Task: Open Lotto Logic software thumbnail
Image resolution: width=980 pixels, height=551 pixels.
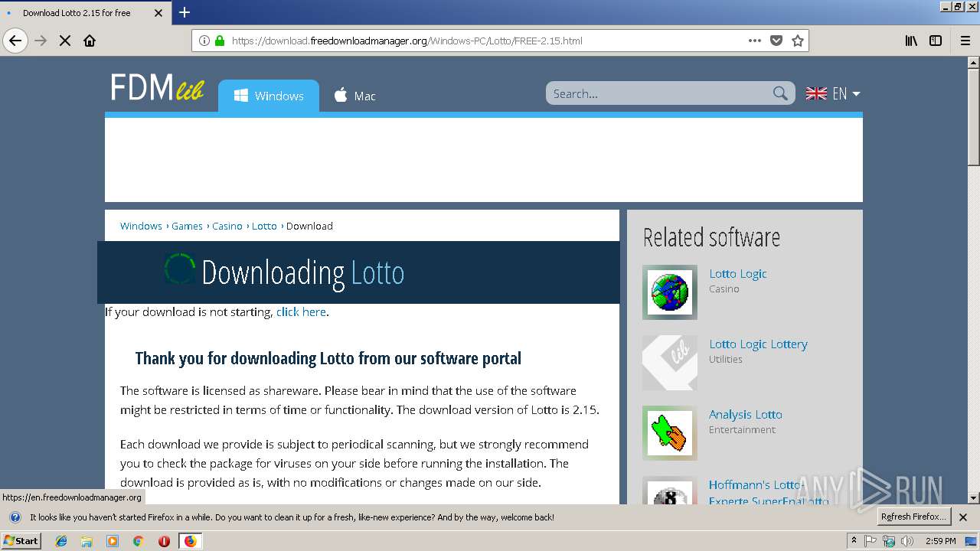Action: point(670,292)
